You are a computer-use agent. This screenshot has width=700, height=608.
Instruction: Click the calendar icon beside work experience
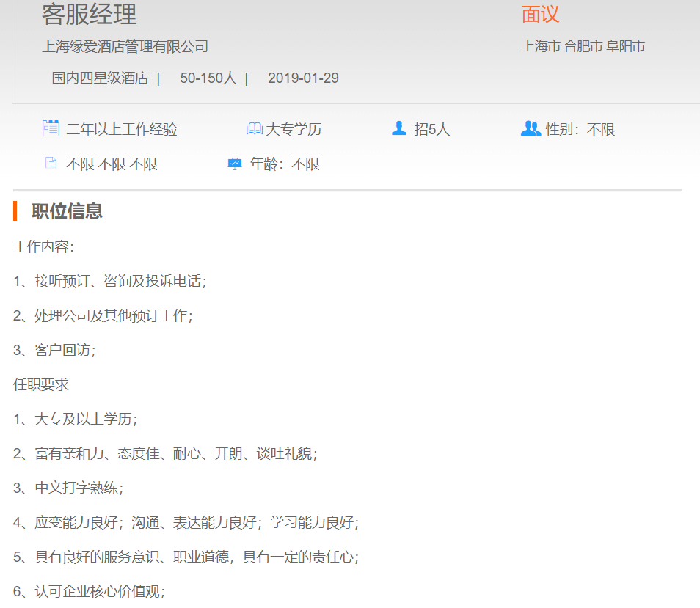pos(51,129)
